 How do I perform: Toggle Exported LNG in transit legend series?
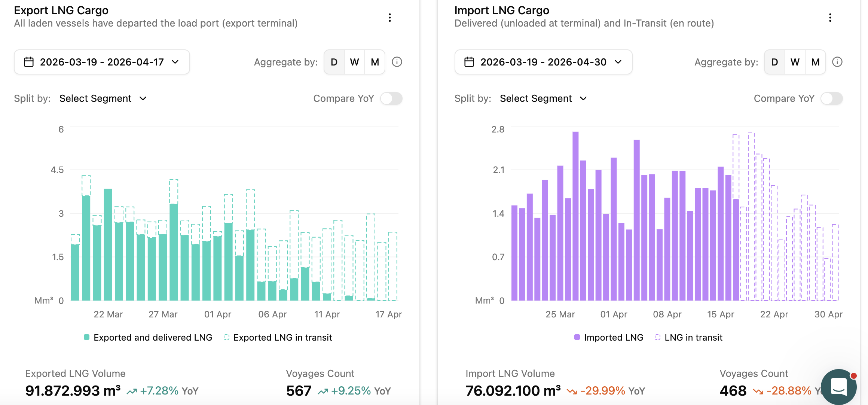pyautogui.click(x=278, y=337)
